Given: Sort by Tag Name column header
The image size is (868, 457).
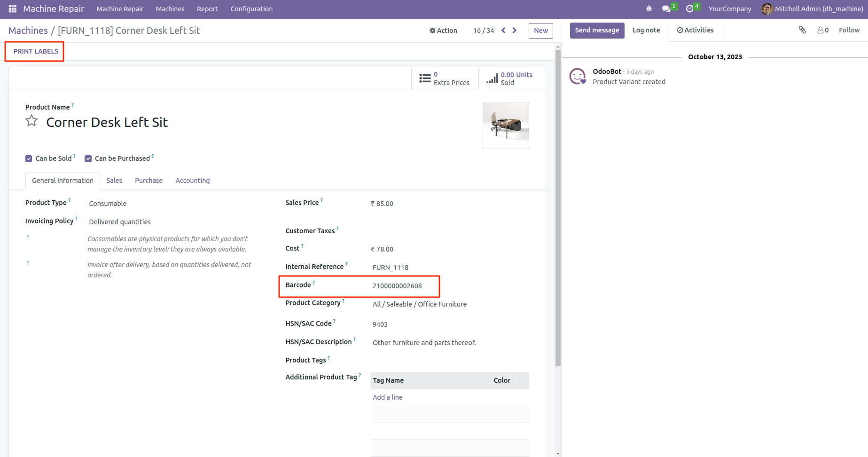Looking at the screenshot, I should pos(406,380).
